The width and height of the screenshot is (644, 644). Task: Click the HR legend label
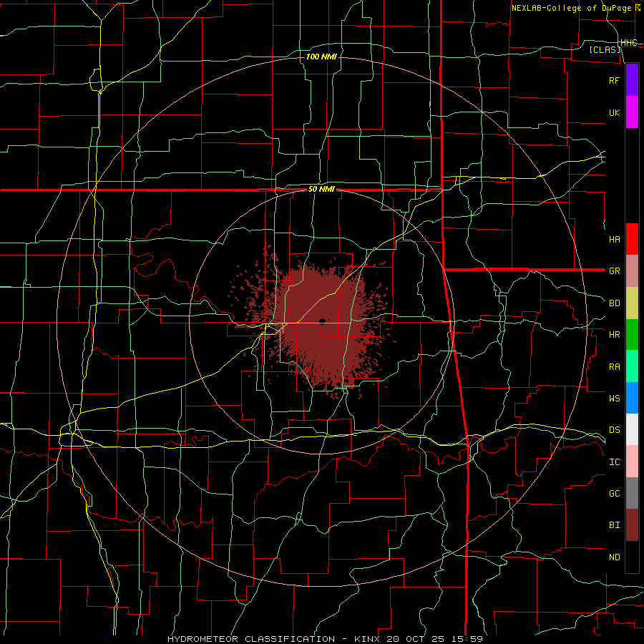tap(614, 335)
